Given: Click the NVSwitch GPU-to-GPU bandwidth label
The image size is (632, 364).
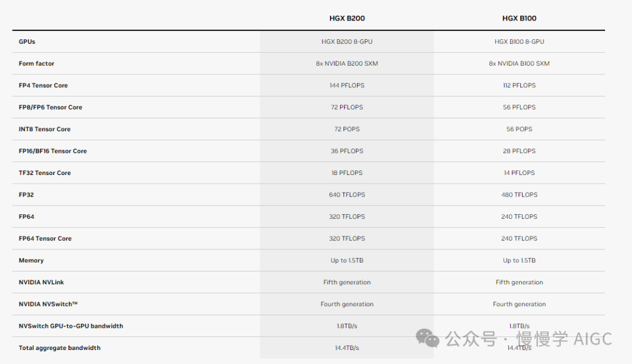Looking at the screenshot, I should [71, 326].
